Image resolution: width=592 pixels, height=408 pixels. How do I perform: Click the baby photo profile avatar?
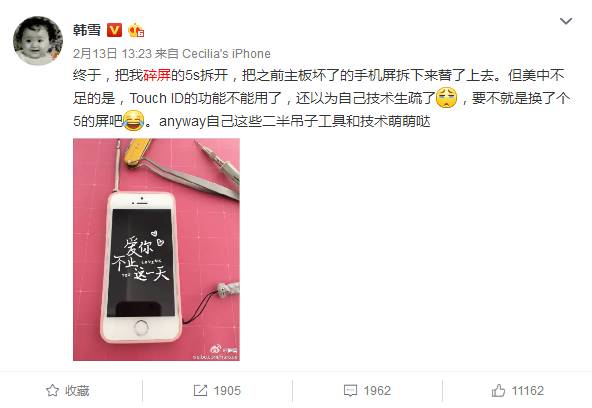point(38,41)
